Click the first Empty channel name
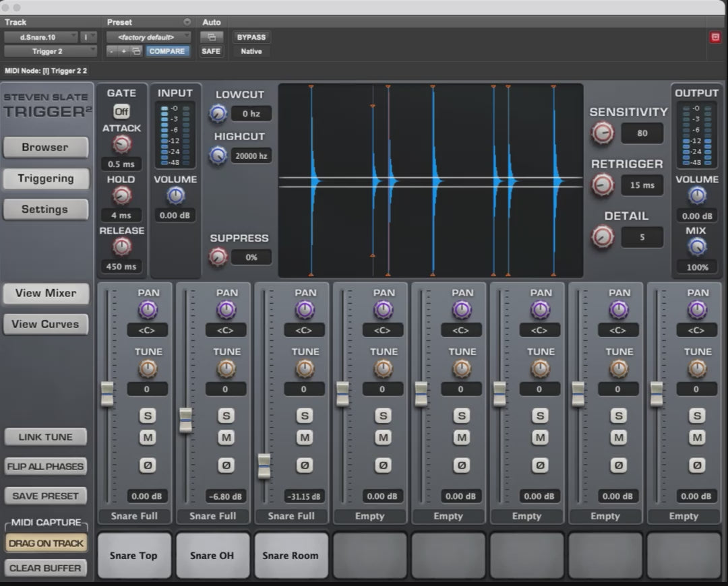This screenshot has width=728, height=586. coord(369,516)
